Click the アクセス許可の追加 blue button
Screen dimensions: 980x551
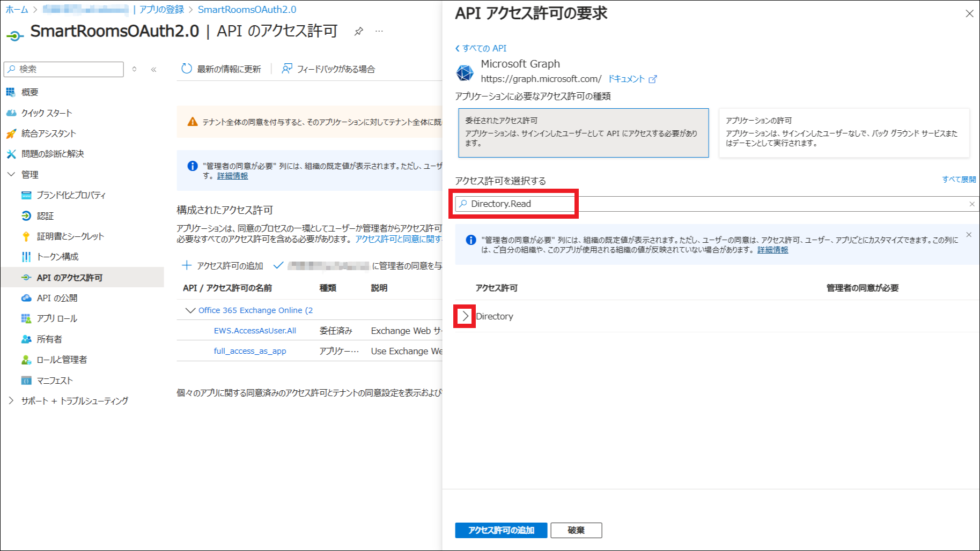point(500,530)
